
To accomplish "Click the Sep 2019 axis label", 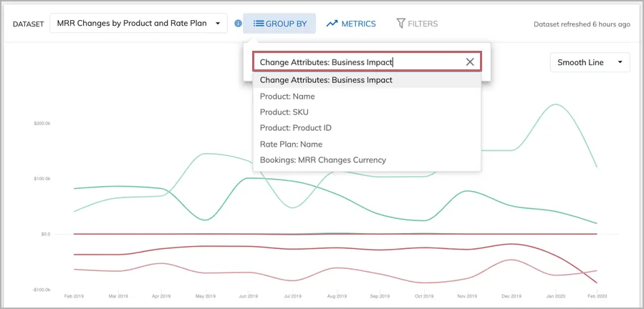I will (380, 296).
